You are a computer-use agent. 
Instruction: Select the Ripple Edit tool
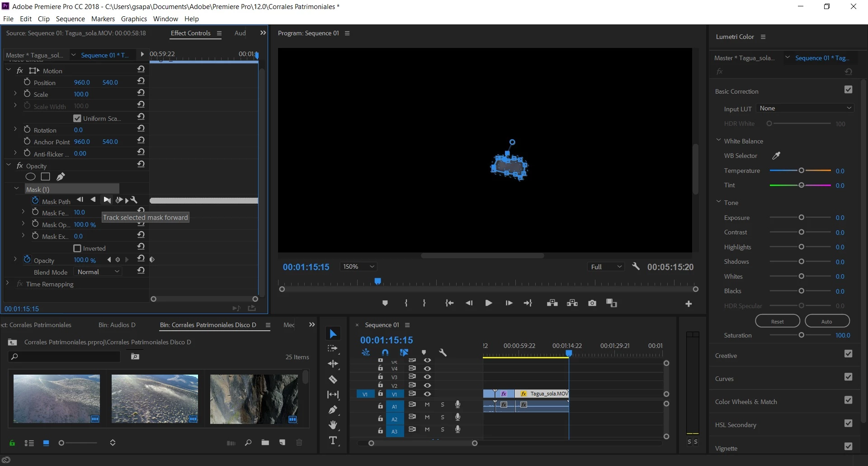pos(333,364)
